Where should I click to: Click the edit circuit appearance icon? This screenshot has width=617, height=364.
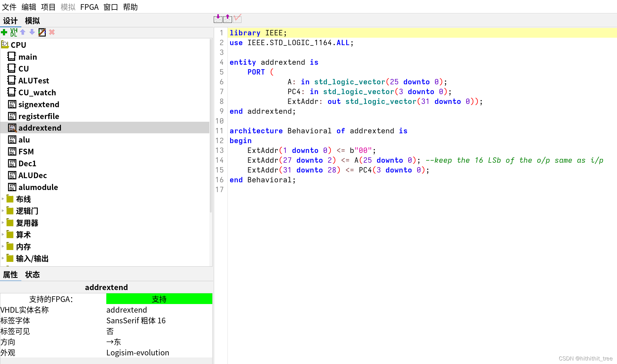tap(42, 32)
